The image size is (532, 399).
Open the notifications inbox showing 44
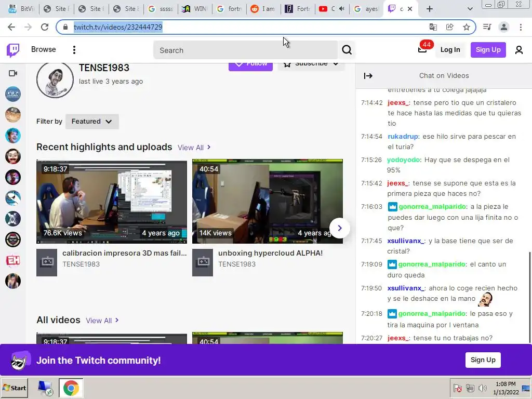click(422, 49)
